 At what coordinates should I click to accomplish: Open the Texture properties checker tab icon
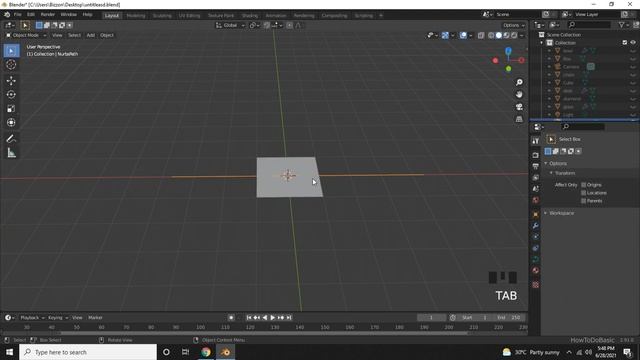(536, 285)
